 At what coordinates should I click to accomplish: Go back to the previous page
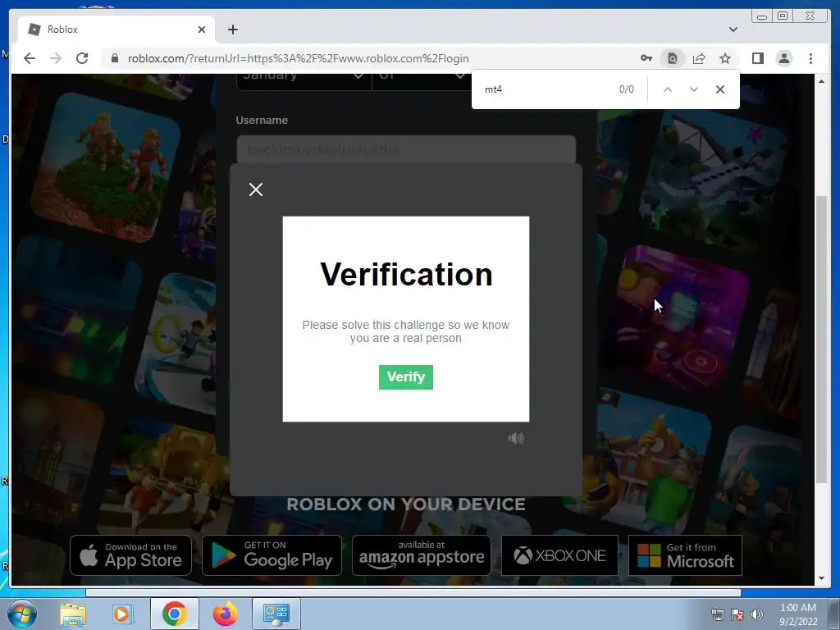(30, 58)
